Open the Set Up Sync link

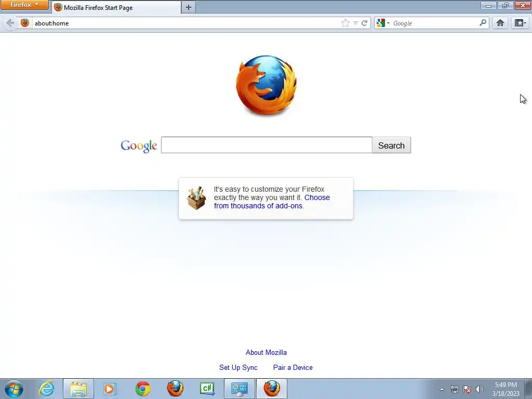pyautogui.click(x=238, y=367)
